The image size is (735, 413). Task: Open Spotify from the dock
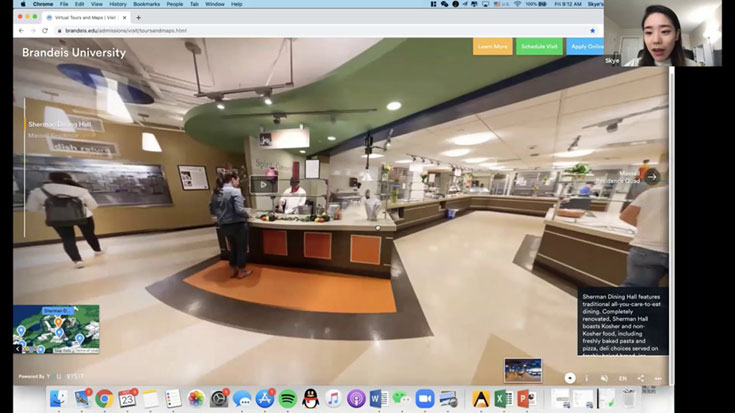pos(287,399)
